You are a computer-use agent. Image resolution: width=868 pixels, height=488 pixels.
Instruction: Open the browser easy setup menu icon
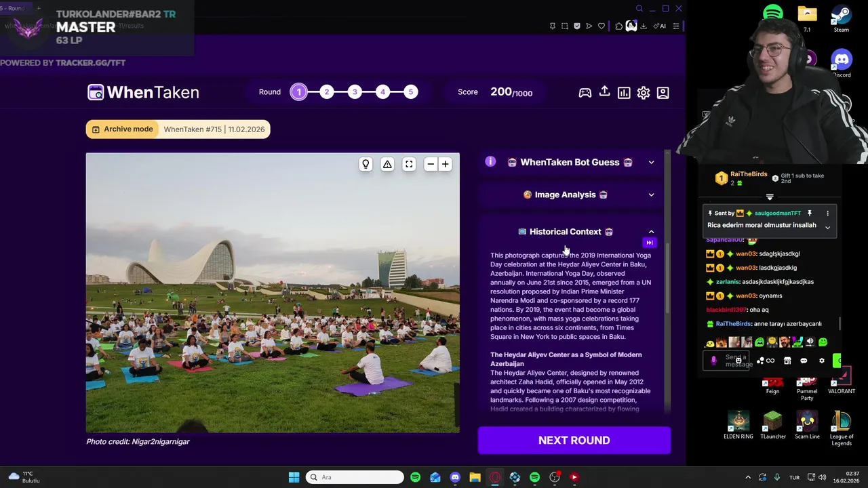click(676, 26)
